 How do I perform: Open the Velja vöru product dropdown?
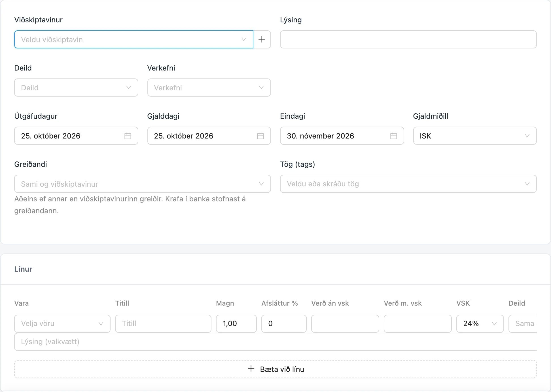coord(62,323)
